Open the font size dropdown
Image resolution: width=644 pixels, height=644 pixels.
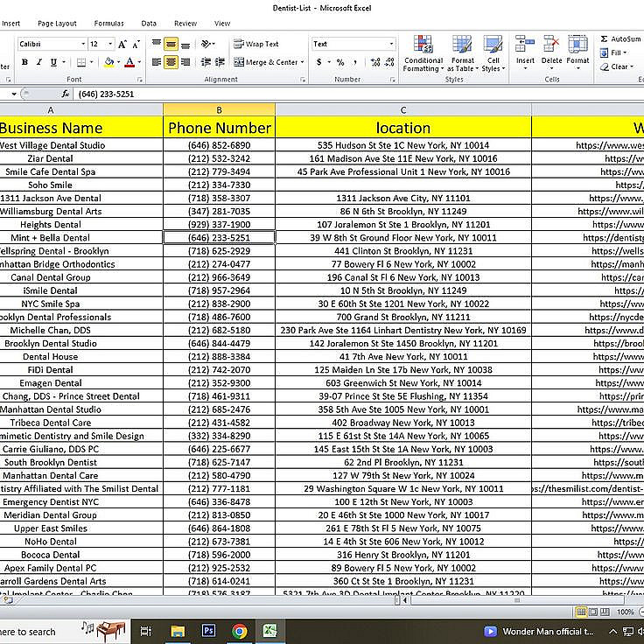(x=110, y=44)
